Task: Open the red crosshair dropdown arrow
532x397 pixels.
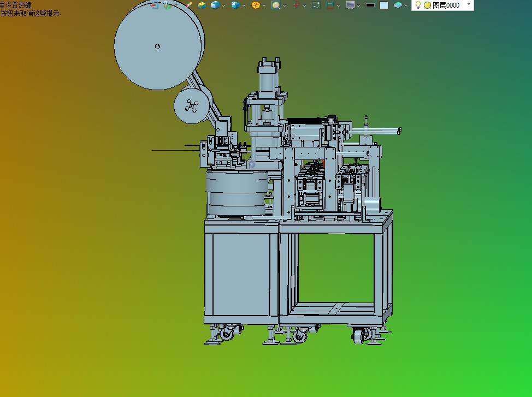Action: pyautogui.click(x=304, y=5)
